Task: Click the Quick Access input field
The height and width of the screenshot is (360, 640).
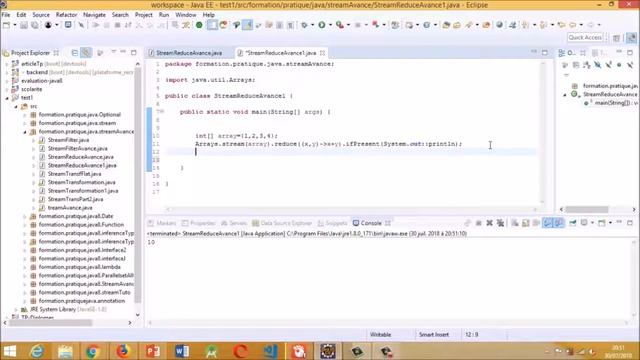Action: pos(585,38)
